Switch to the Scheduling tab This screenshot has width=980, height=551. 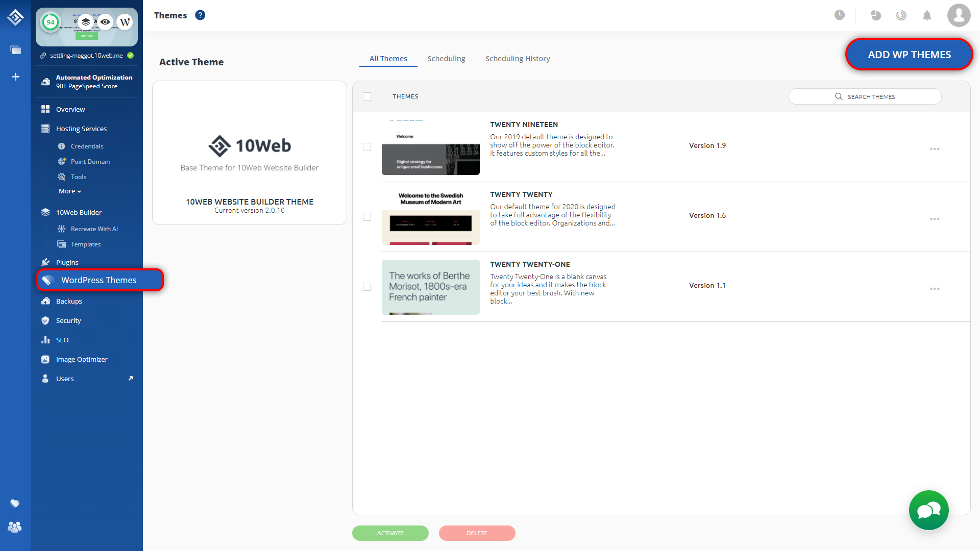pos(447,59)
